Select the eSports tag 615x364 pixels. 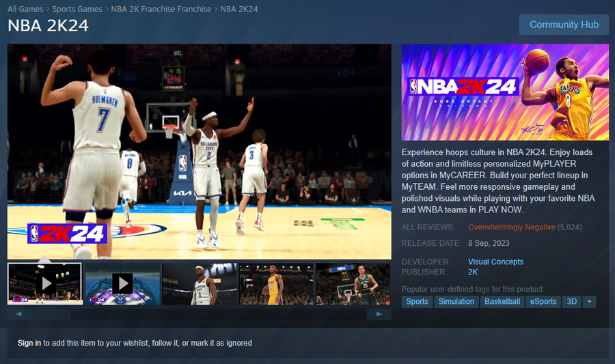click(543, 302)
